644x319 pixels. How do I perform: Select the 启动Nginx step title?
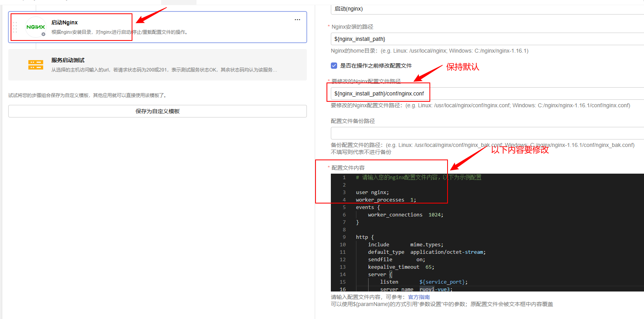[64, 22]
